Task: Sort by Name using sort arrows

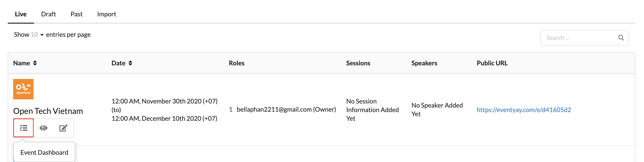Action: point(35,63)
